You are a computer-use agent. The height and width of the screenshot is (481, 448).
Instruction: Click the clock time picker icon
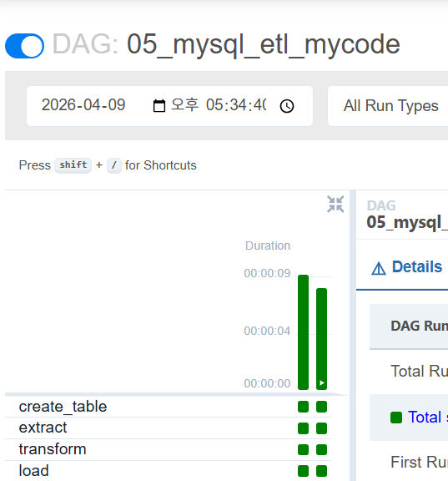click(287, 106)
